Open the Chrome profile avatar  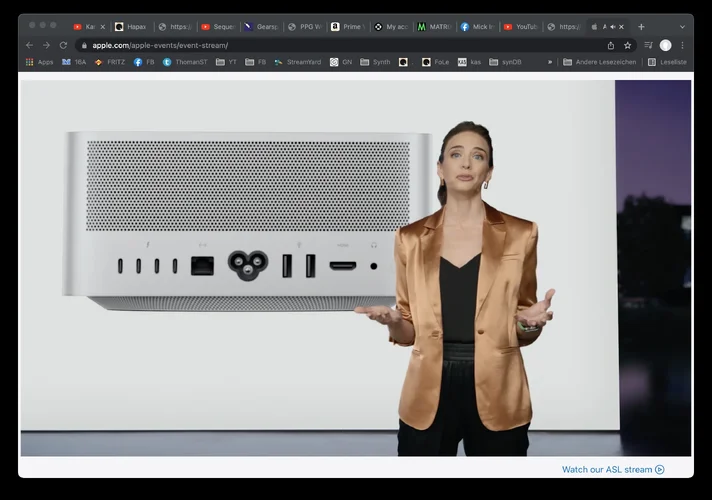666,45
